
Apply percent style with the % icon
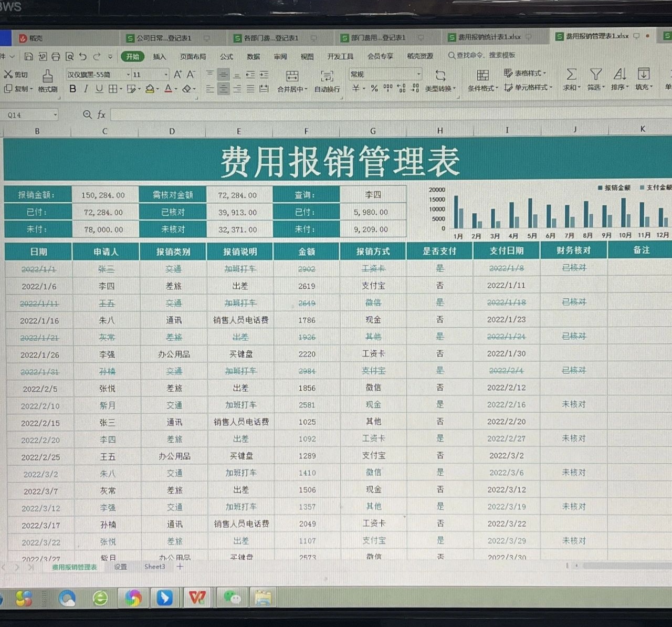point(374,89)
